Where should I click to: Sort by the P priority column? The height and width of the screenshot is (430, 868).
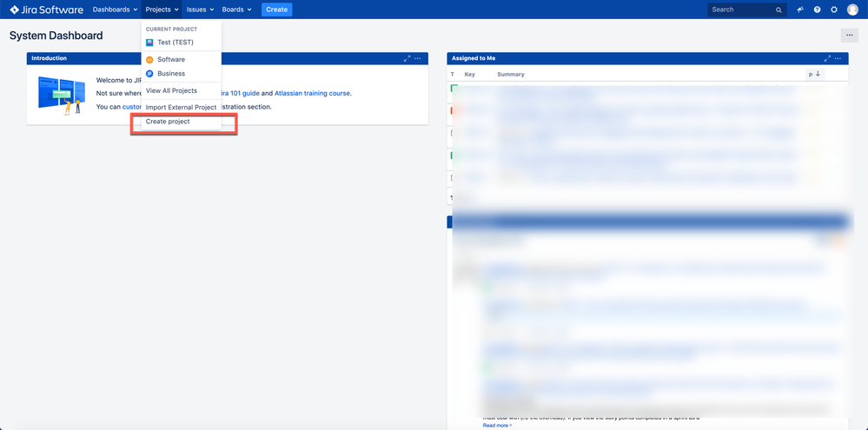[814, 74]
